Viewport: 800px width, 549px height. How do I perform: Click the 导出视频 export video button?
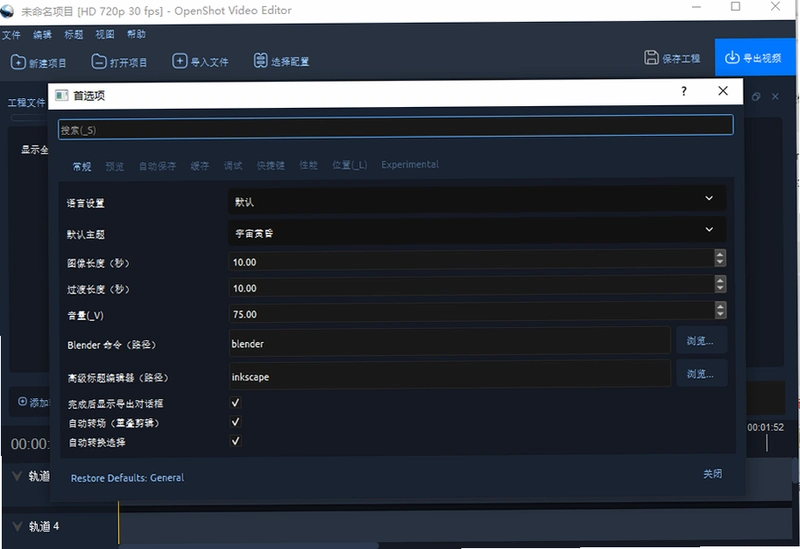click(x=754, y=58)
